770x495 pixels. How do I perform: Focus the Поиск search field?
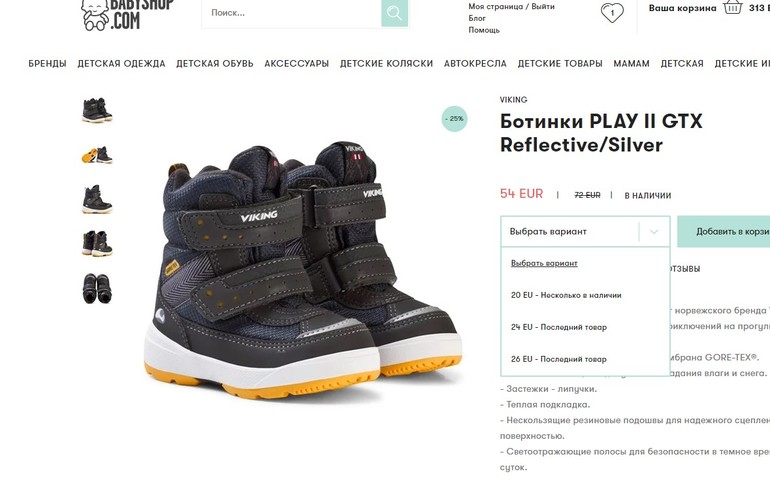tap(292, 13)
